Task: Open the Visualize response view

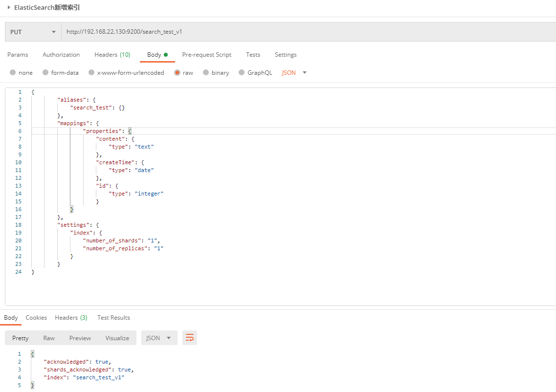Action: 117,338
